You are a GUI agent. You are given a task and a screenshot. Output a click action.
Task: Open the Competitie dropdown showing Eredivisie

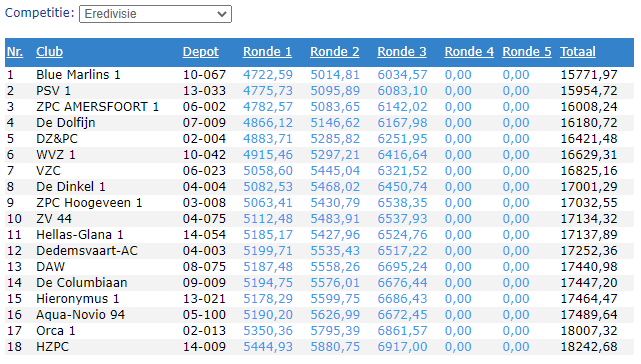click(x=155, y=14)
